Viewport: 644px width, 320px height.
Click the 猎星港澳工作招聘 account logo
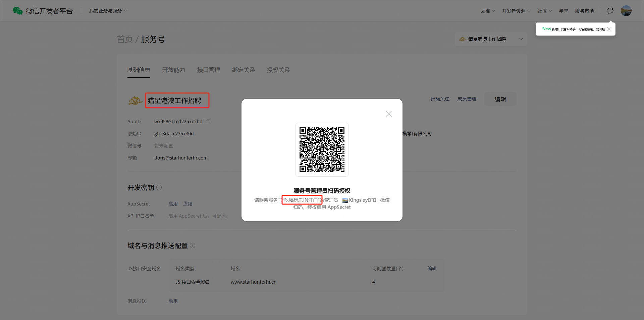pos(136,100)
